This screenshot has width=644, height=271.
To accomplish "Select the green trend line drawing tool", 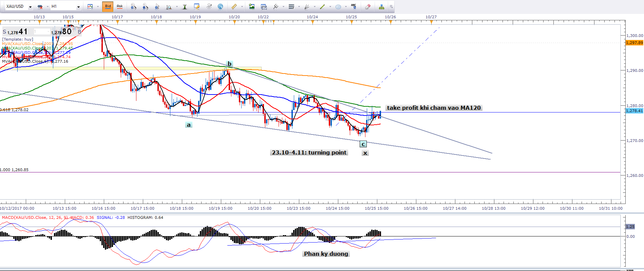I will (322, 6).
